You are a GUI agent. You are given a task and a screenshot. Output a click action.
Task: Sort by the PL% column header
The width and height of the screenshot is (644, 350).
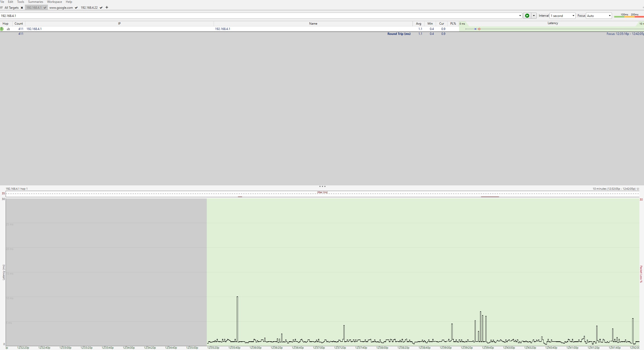[x=453, y=24]
